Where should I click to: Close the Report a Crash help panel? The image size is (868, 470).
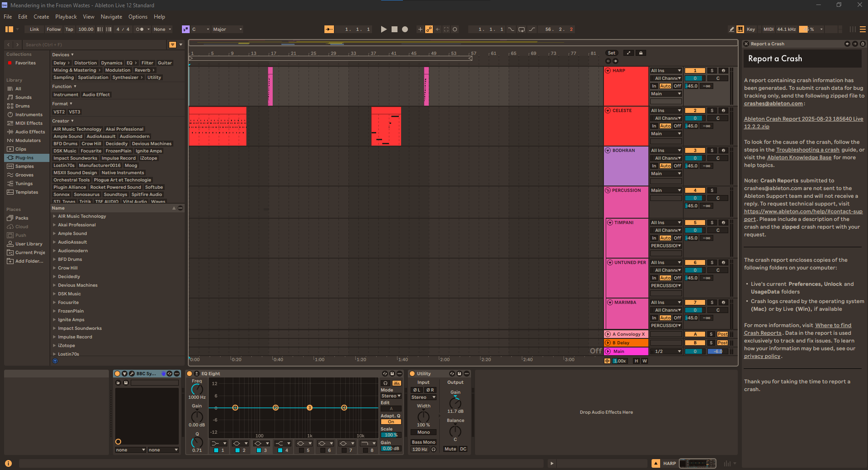click(x=746, y=44)
